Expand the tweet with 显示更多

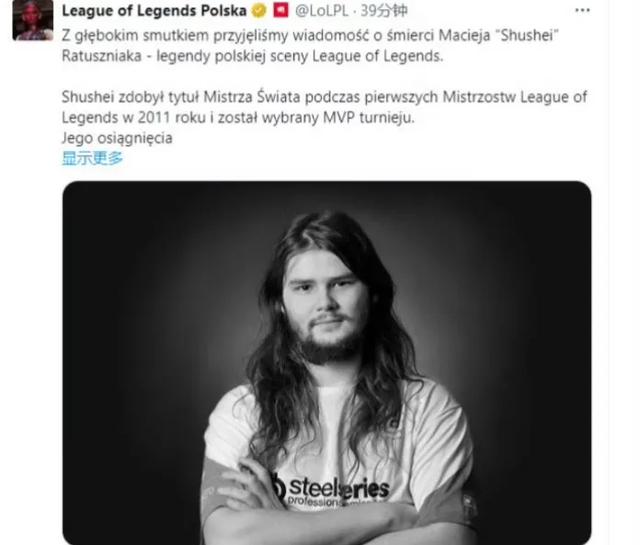92,158
